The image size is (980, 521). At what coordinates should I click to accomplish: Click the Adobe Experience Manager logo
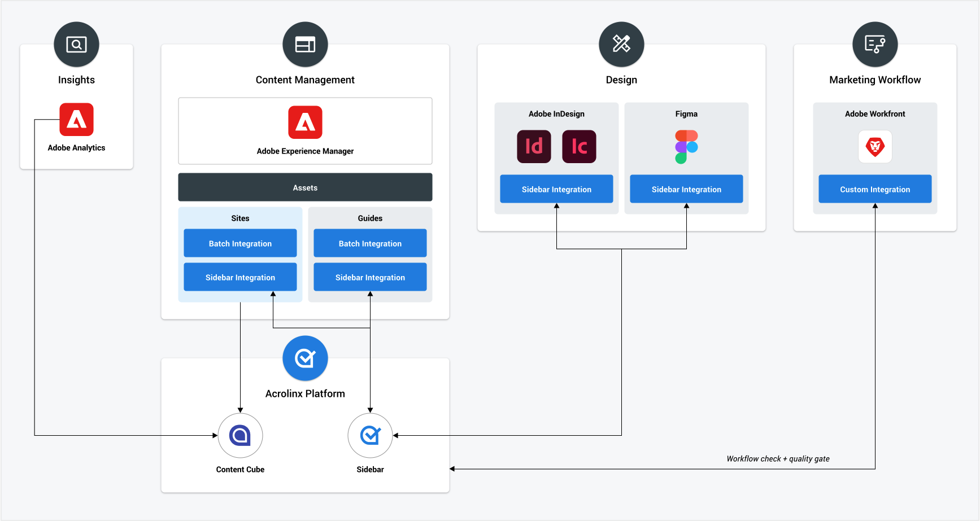coord(305,122)
